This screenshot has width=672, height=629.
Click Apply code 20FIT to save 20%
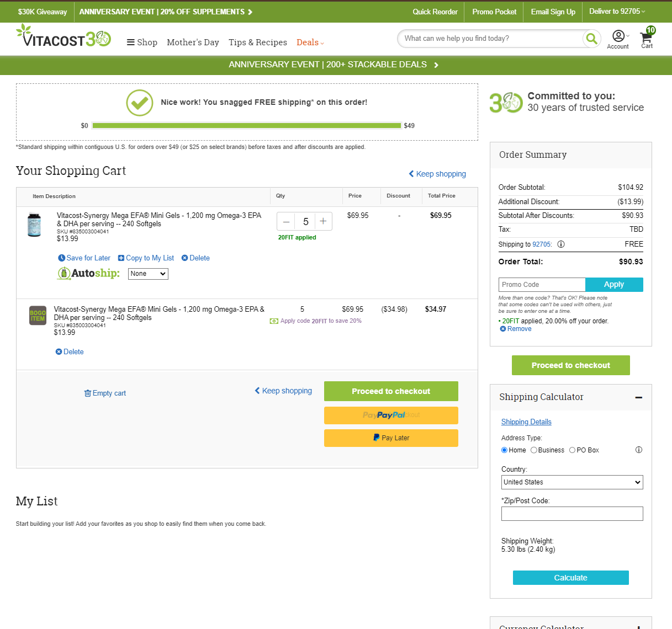point(315,321)
